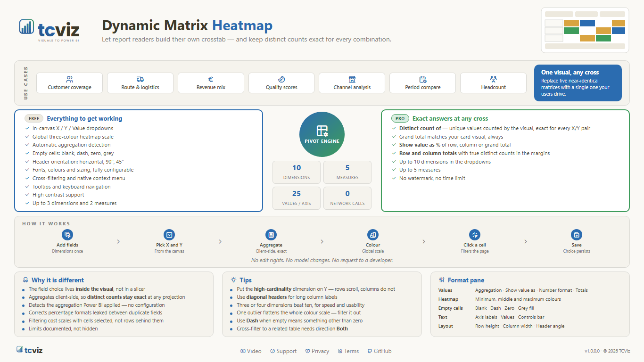The width and height of the screenshot is (644, 362).
Task: Click the tcviz logo in the header
Action: 50,30
